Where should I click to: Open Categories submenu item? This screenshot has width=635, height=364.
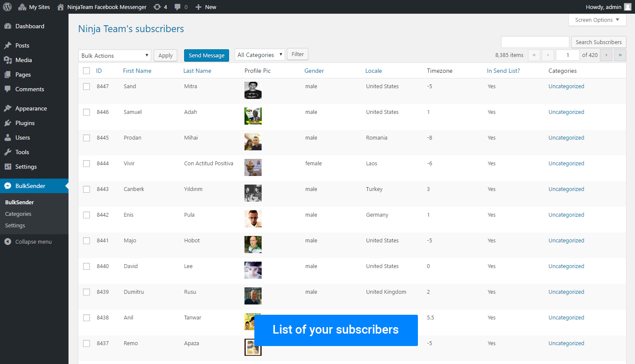point(18,214)
